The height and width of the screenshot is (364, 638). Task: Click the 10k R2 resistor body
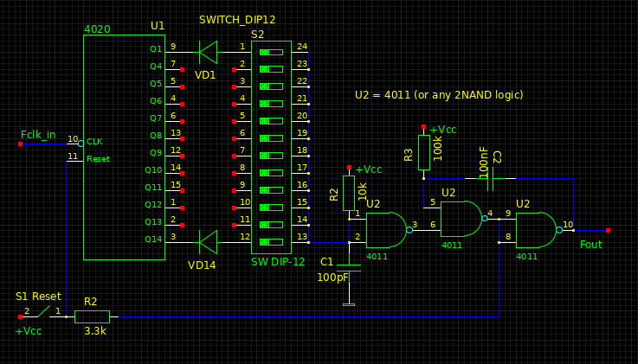coord(348,193)
